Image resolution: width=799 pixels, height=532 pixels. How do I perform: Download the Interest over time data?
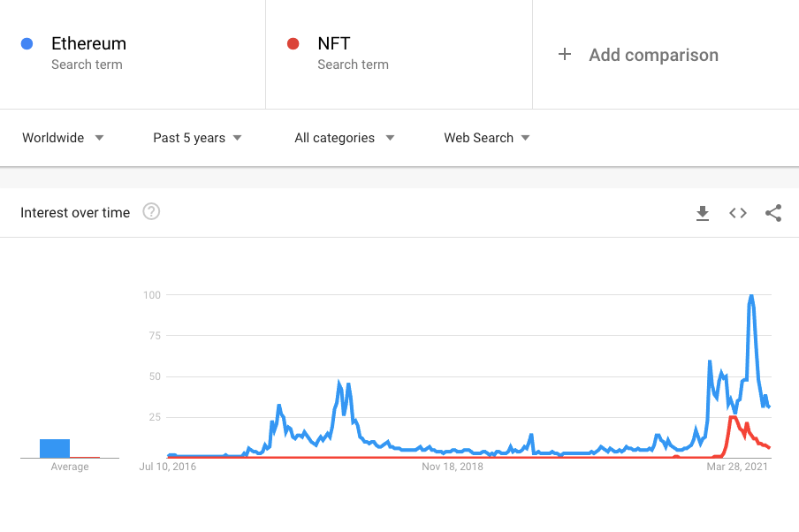(702, 213)
